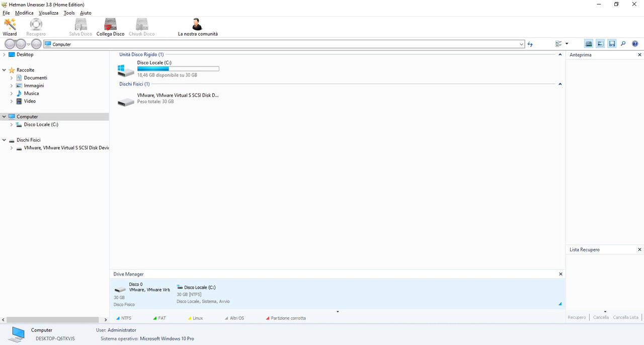Open Collega Disco to mount a disk
Screen dimensions: 644x345
(x=110, y=27)
